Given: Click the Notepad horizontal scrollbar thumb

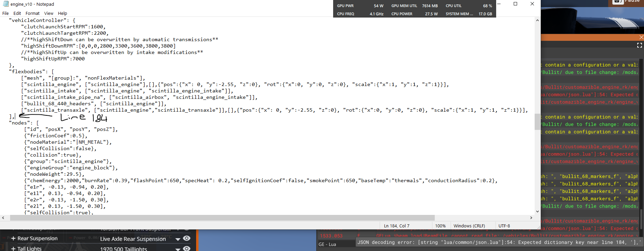Looking at the screenshot, I should 222,218.
